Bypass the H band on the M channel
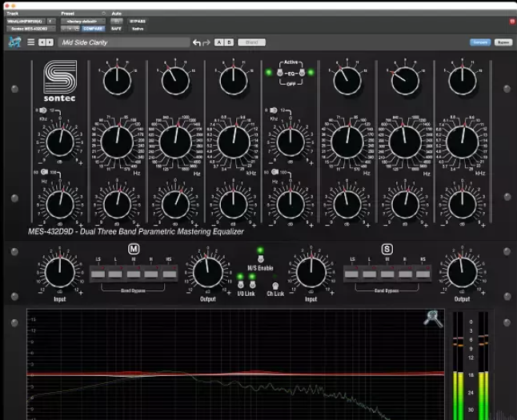517x420 pixels. (x=151, y=274)
